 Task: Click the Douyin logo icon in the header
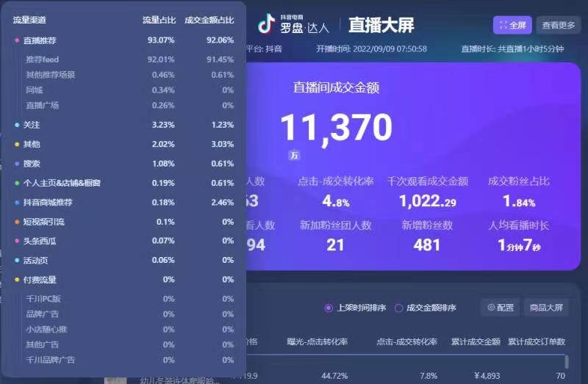point(267,24)
